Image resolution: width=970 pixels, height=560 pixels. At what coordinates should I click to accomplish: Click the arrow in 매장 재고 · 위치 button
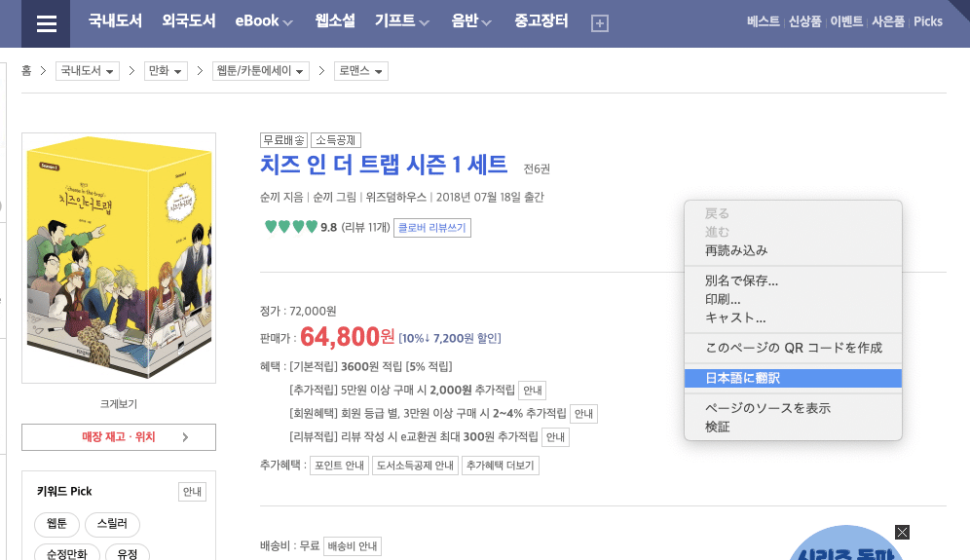[x=185, y=437]
